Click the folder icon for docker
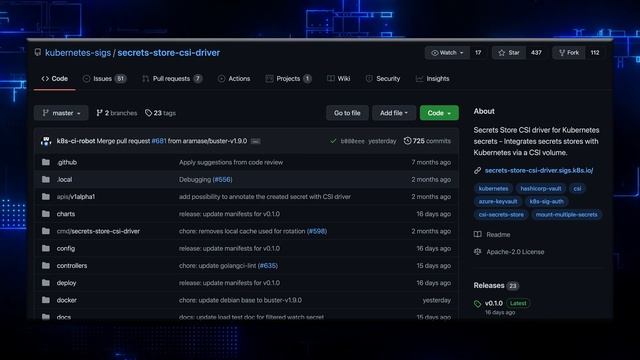Image resolution: width=640 pixels, height=360 pixels. pos(46,300)
